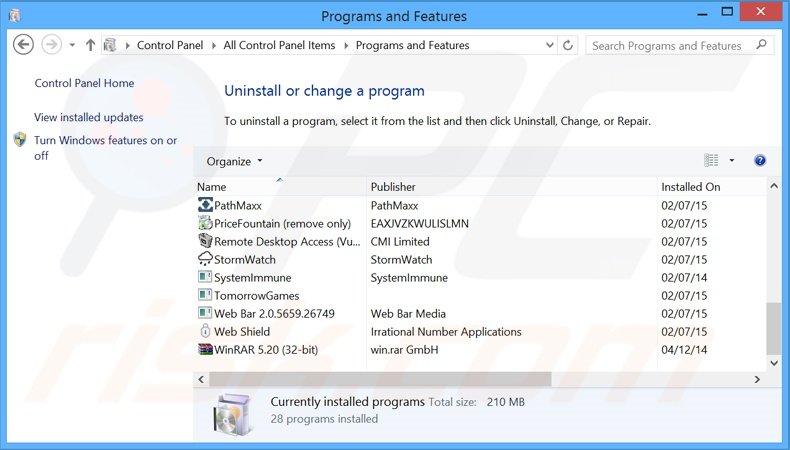
Task: Go up one level with Up arrow
Action: [x=90, y=45]
